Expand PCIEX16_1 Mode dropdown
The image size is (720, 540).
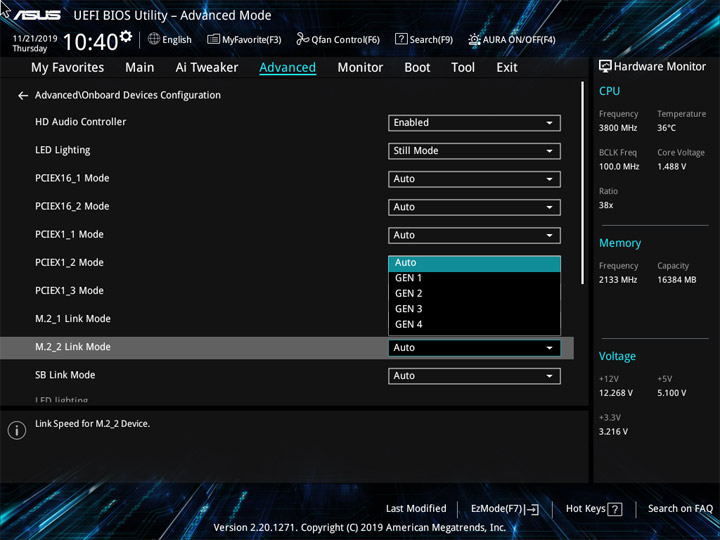[474, 179]
